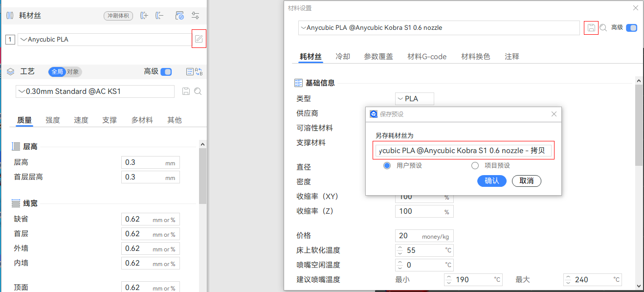Image resolution: width=644 pixels, height=292 pixels.
Task: Click the 确认 button
Action: click(492, 181)
